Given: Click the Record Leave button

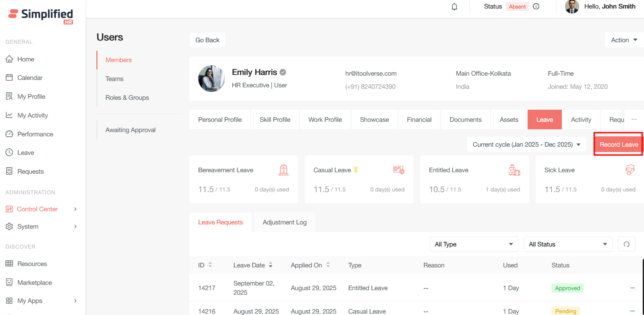Looking at the screenshot, I should [618, 145].
